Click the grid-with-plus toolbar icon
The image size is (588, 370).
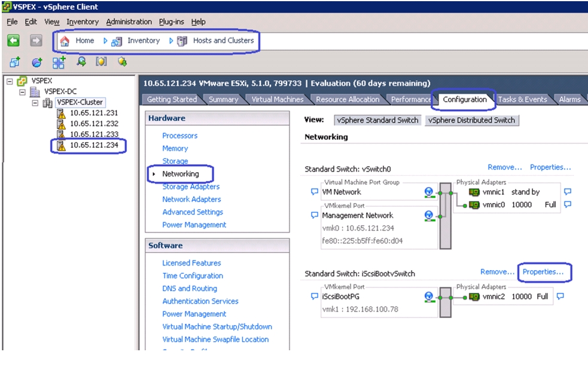(59, 62)
